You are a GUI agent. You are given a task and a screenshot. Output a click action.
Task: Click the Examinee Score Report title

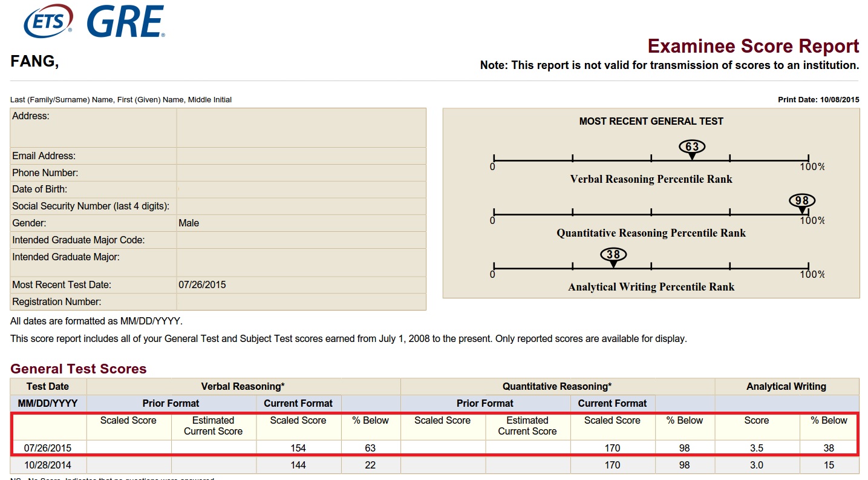[x=753, y=46]
